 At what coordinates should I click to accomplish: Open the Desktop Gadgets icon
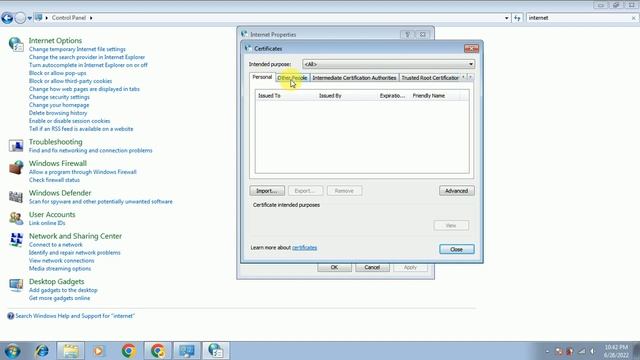coord(16,285)
